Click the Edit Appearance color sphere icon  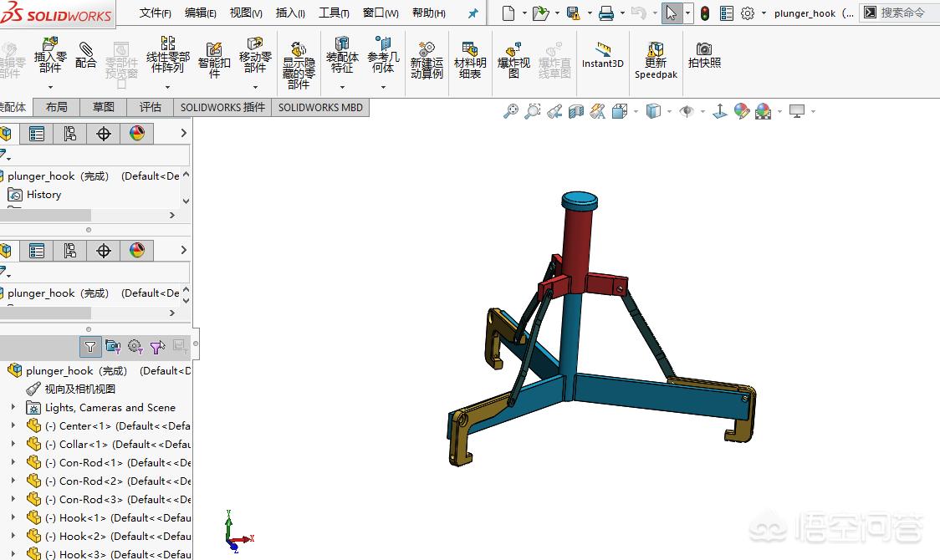(742, 111)
